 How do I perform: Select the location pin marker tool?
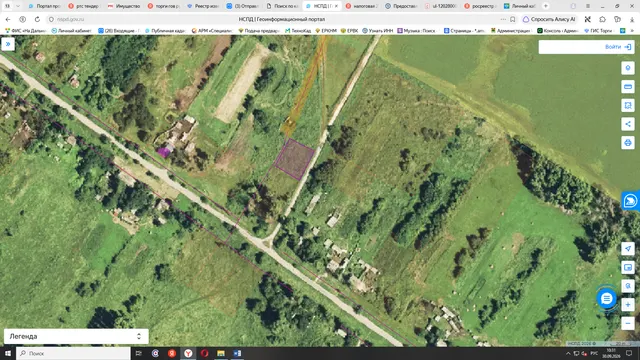pyautogui.click(x=628, y=68)
